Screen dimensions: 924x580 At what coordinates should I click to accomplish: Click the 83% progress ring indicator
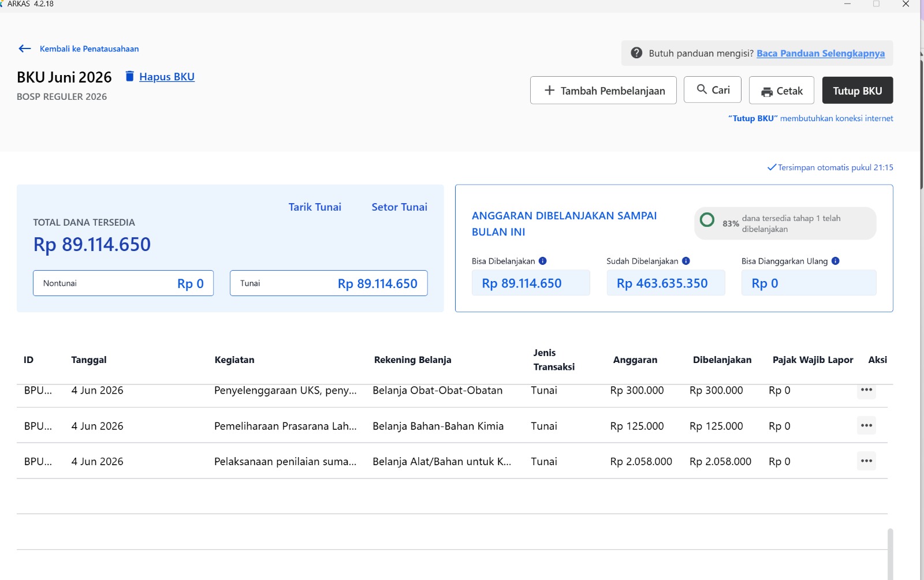pos(707,220)
